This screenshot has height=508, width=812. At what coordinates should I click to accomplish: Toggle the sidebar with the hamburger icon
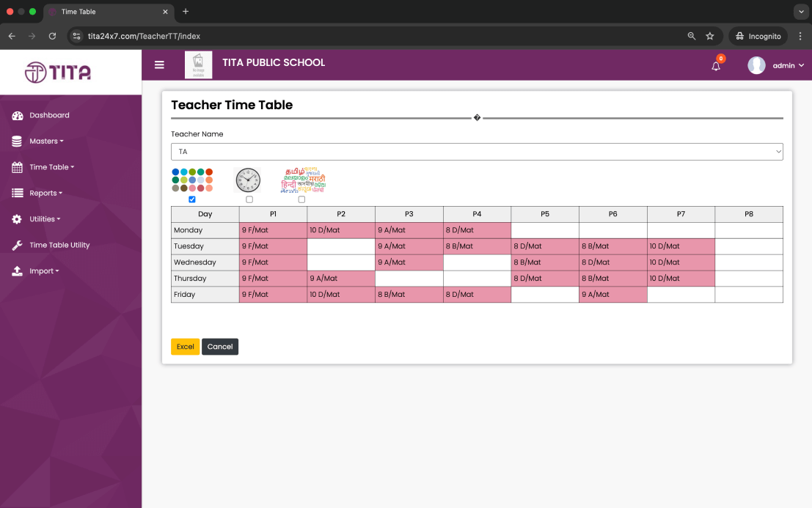pyautogui.click(x=159, y=65)
